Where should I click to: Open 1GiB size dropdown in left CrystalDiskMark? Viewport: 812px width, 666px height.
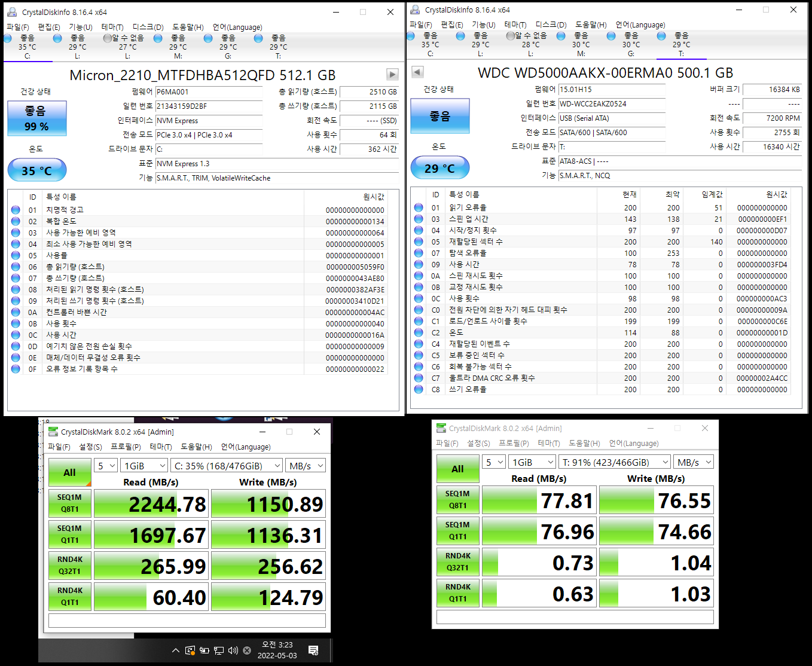[144, 466]
